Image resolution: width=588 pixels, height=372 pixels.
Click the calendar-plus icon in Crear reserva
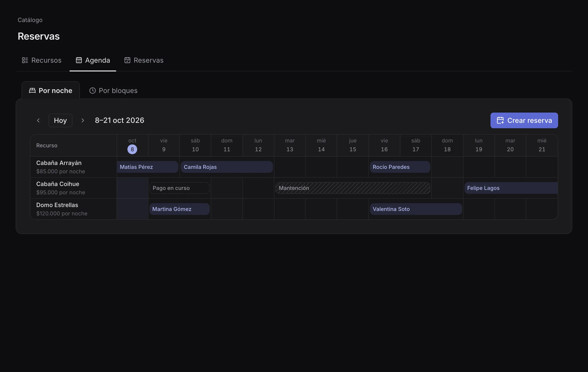click(x=500, y=120)
